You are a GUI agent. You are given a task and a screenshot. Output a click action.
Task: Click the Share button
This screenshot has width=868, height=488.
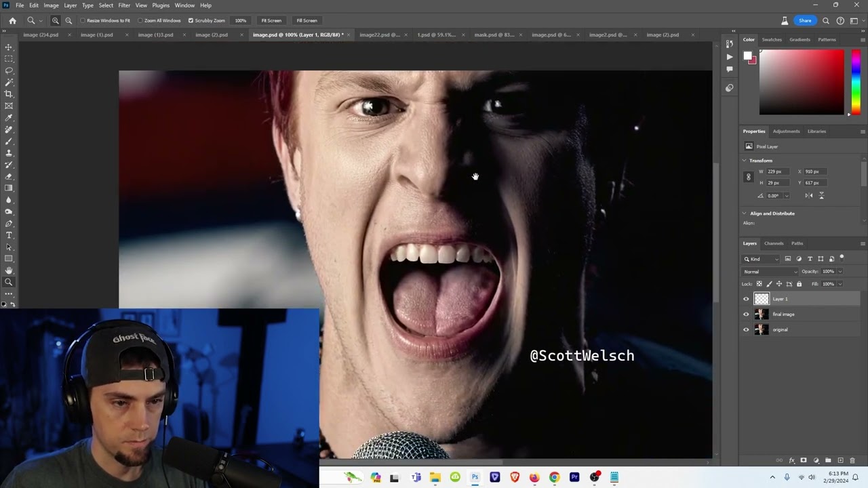805,20
